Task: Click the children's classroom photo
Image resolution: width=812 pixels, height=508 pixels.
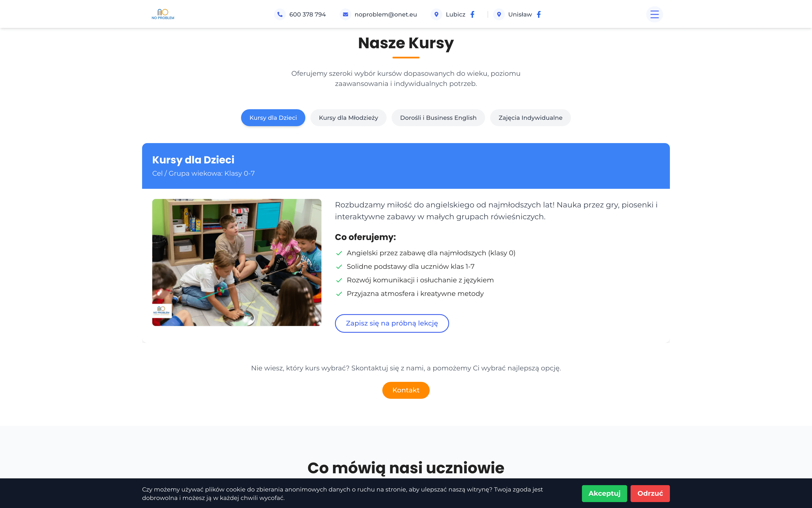Action: coord(237,262)
